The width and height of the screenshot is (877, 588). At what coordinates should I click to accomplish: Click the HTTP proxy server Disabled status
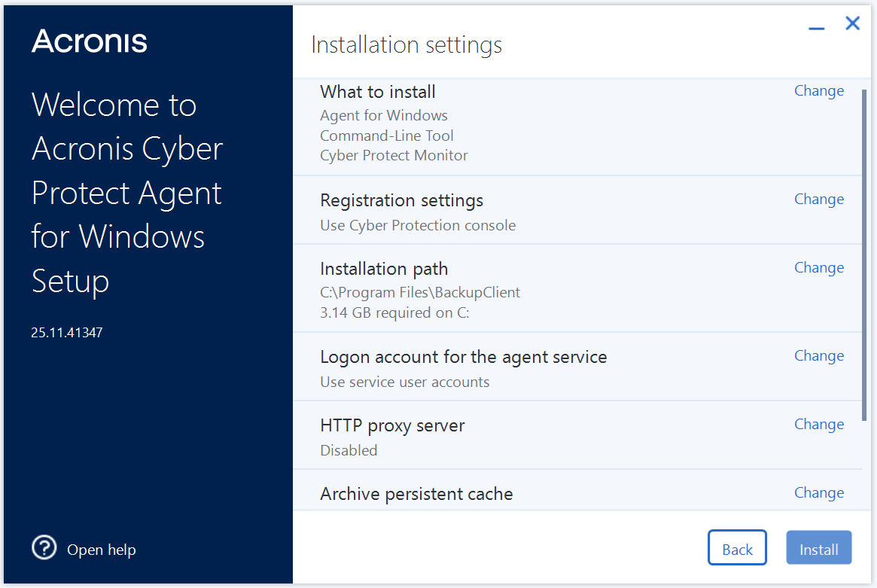point(349,450)
